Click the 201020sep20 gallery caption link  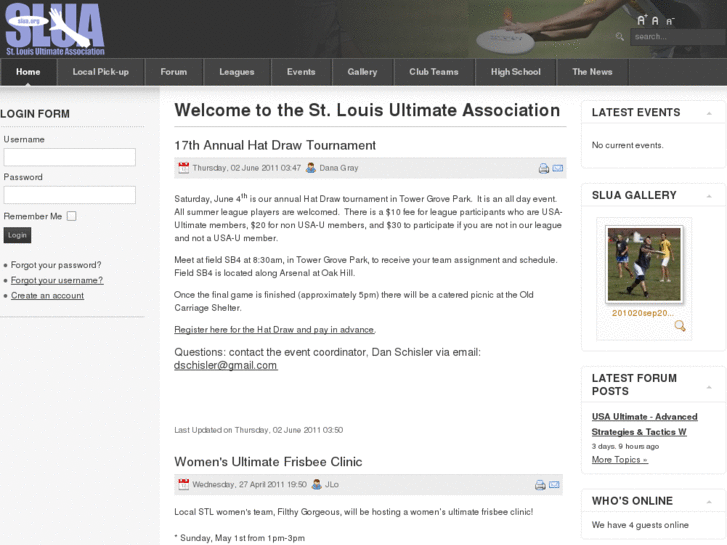[x=643, y=313]
